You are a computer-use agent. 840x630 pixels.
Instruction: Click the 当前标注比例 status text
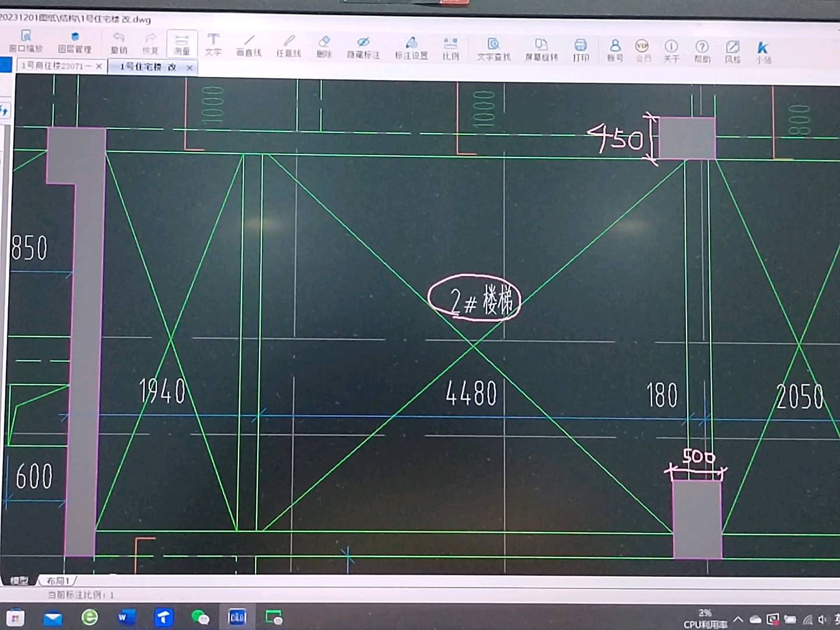[80, 594]
